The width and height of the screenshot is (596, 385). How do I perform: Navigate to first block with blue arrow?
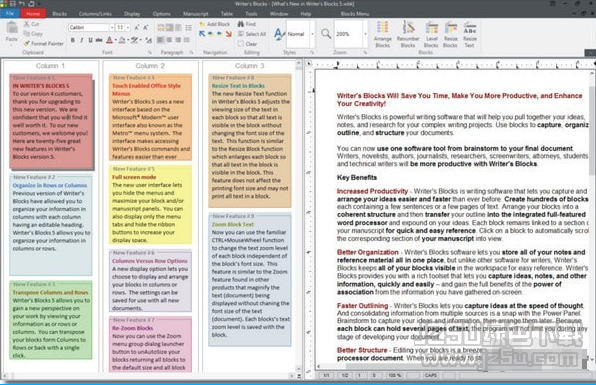(202, 34)
